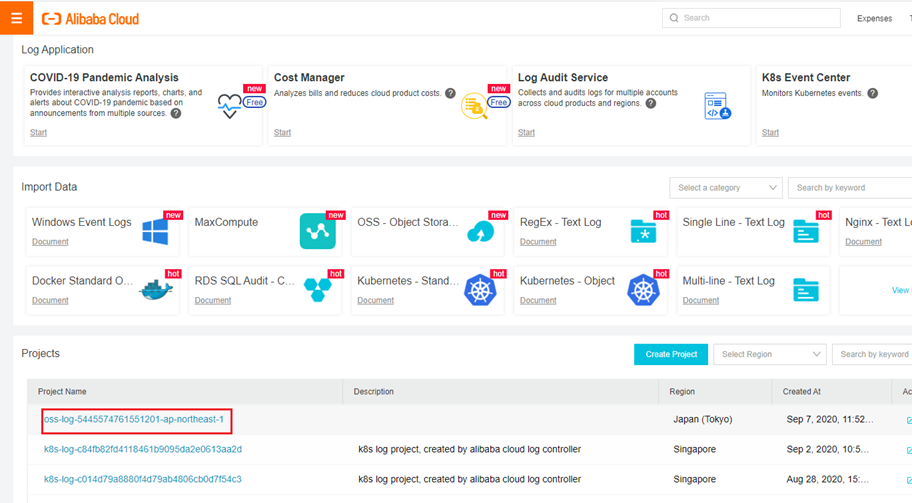Click the Japan (Tokyo) region cell

pos(703,419)
